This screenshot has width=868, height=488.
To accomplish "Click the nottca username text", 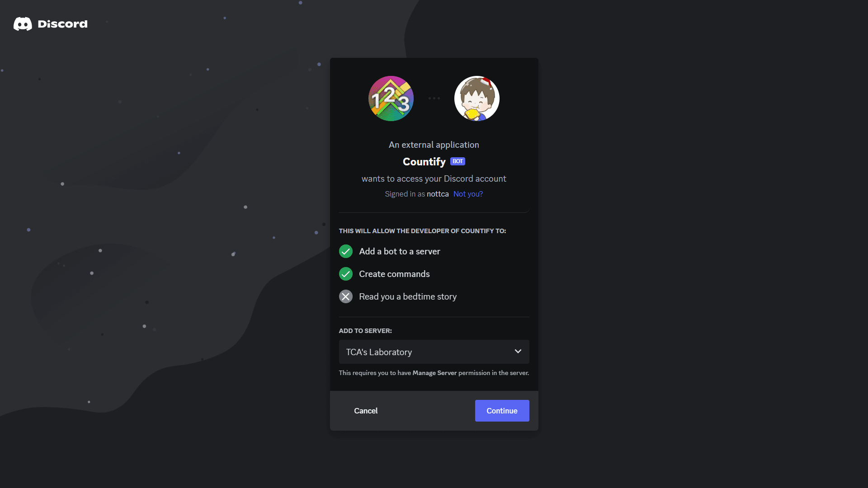I will pos(438,194).
